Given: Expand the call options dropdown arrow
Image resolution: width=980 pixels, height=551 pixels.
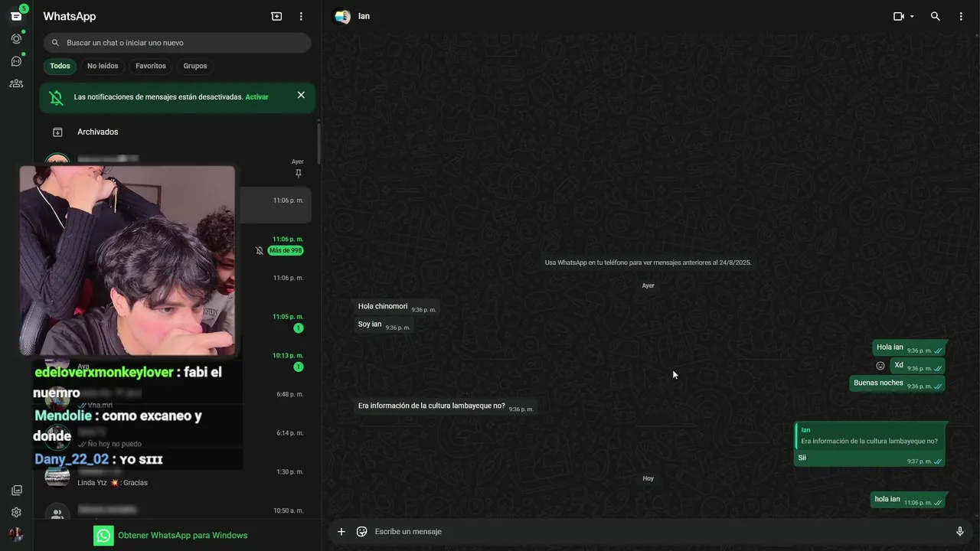Looking at the screenshot, I should (x=912, y=17).
